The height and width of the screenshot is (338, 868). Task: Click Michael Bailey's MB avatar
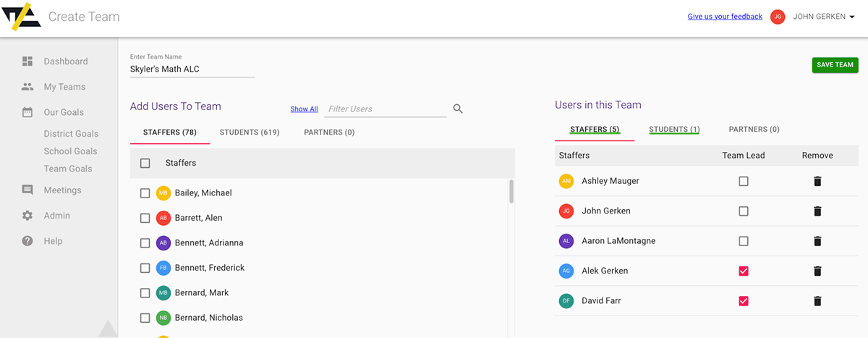click(163, 193)
